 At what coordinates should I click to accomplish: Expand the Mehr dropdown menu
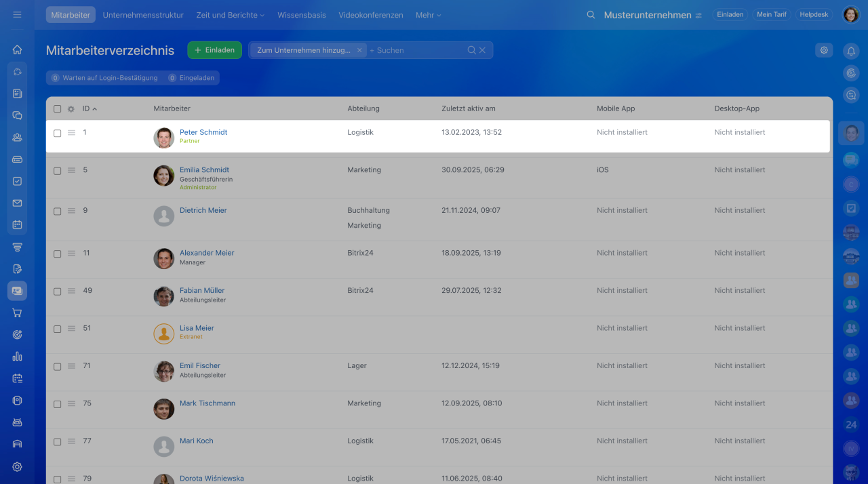[428, 15]
